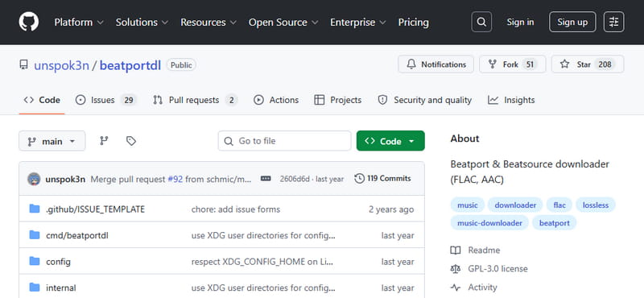
Task: Click the Sign in link
Action: click(520, 23)
